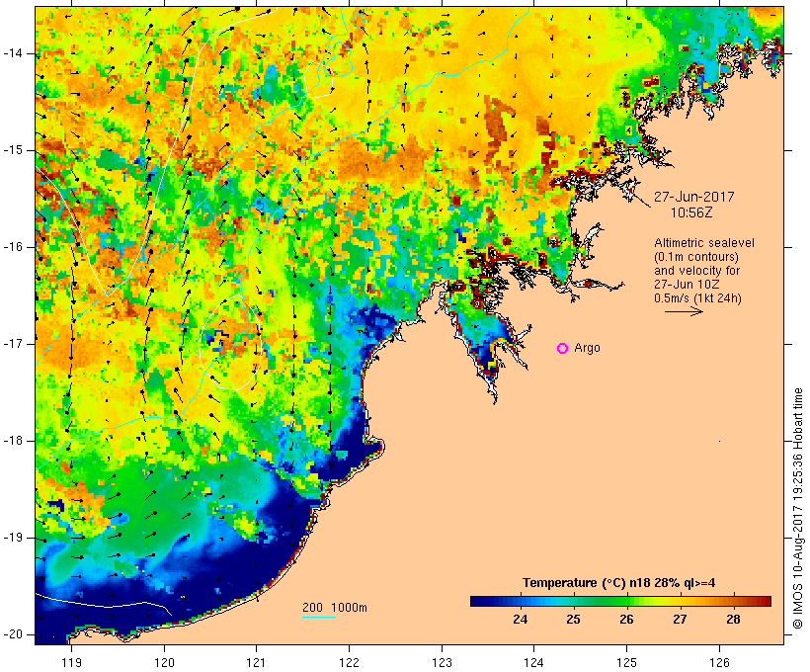
Task: Click the longitude axis label 124
Action: [533, 662]
